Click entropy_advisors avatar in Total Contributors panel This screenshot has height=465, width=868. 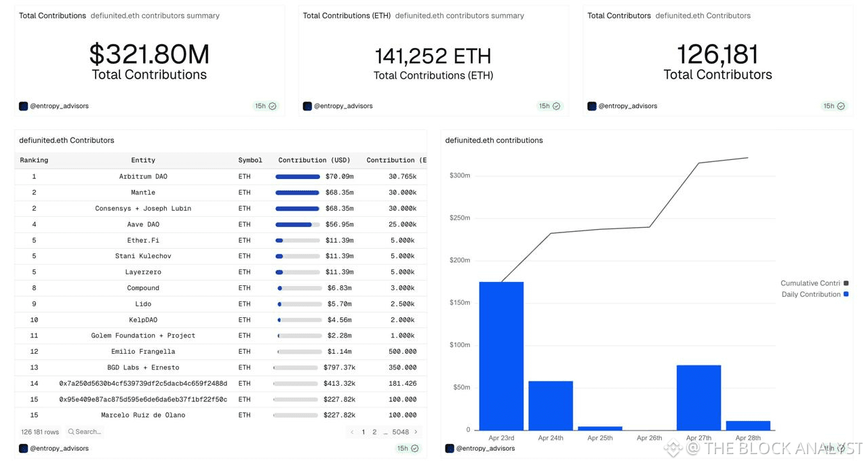592,106
